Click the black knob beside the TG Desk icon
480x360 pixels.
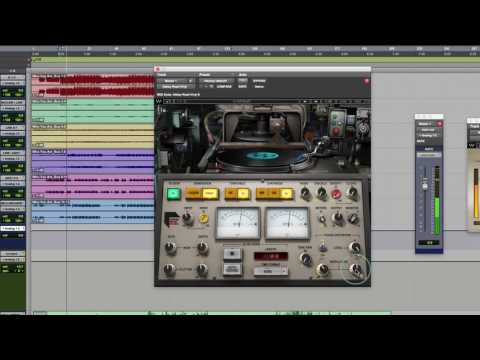click(x=188, y=218)
